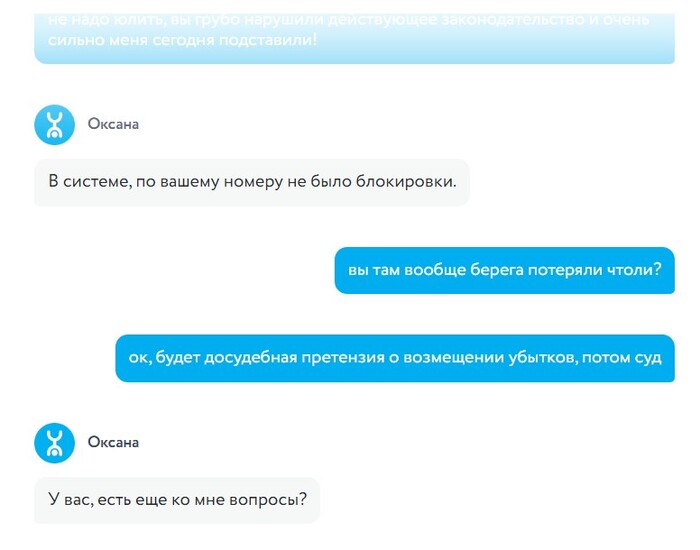This screenshot has height=550, width=700.
Task: Click the word 'номеру' in Оксана's message
Action: pos(253,183)
